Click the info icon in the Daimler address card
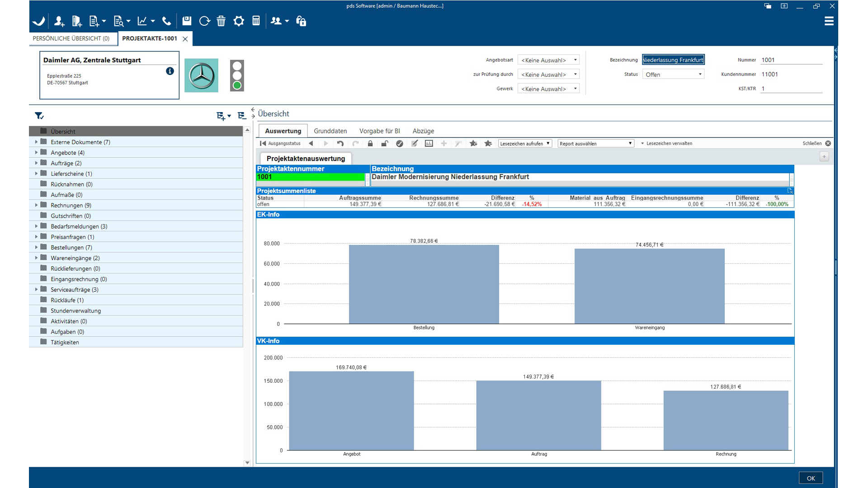 (170, 71)
